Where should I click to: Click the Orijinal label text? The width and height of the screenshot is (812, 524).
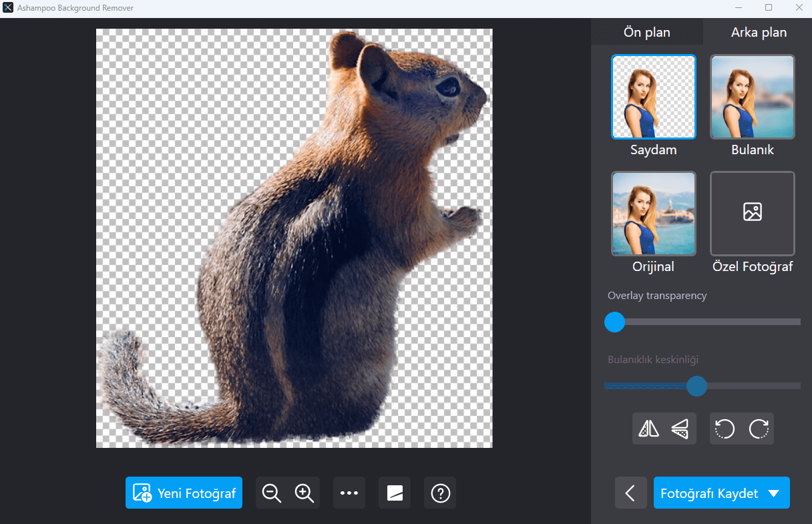pyautogui.click(x=654, y=267)
